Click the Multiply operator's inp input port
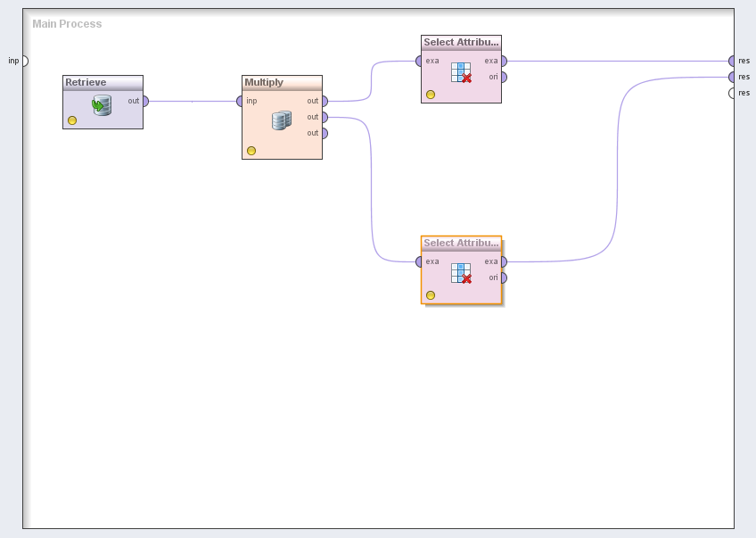The height and width of the screenshot is (538, 756). 241,101
